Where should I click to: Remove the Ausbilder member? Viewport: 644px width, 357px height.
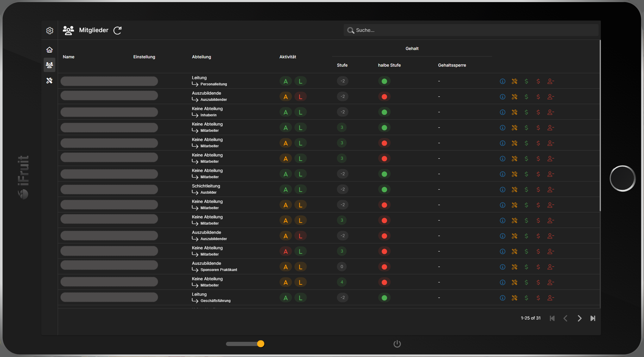[x=551, y=190]
